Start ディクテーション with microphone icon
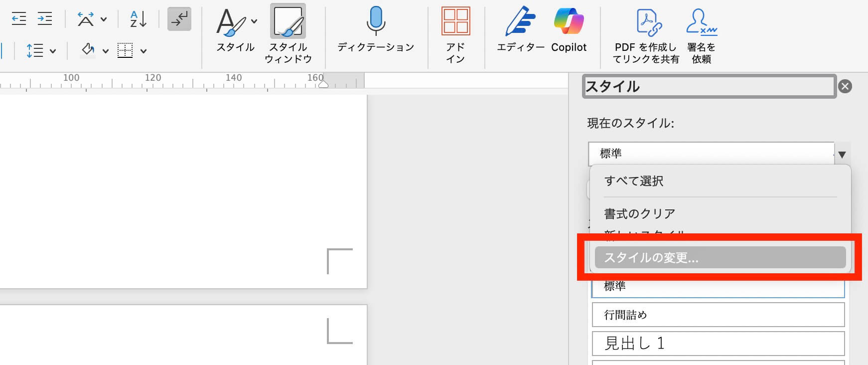868x365 pixels. pyautogui.click(x=376, y=30)
